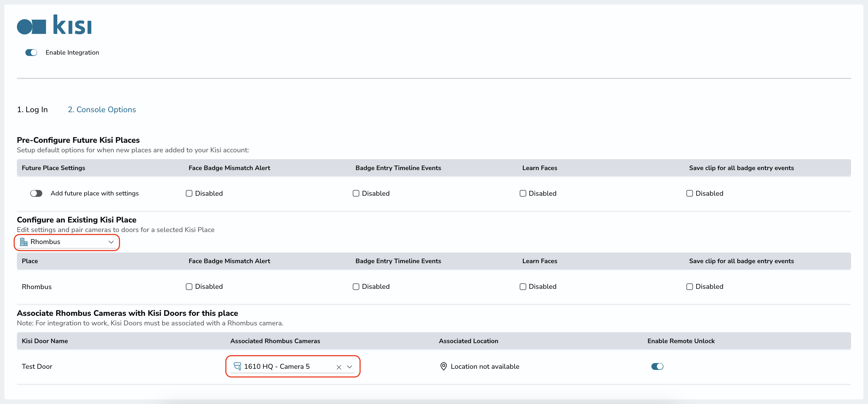This screenshot has height=404, width=868.
Task: Click the camera icon beside 1610 HQ - Camera 5
Action: tap(237, 366)
